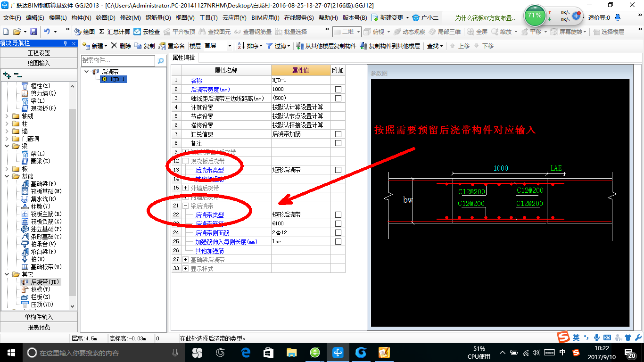Expand all tree nodes plus icon

[x=7, y=74]
